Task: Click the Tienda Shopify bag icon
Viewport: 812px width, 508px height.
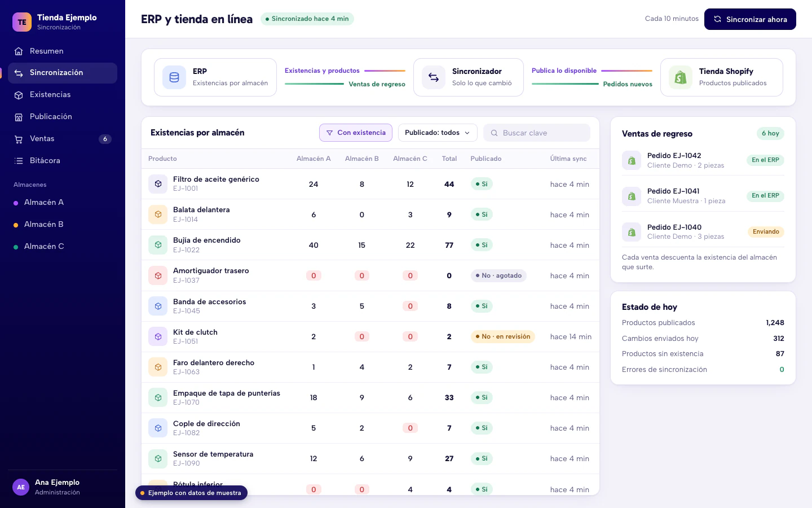Action: pyautogui.click(x=681, y=77)
